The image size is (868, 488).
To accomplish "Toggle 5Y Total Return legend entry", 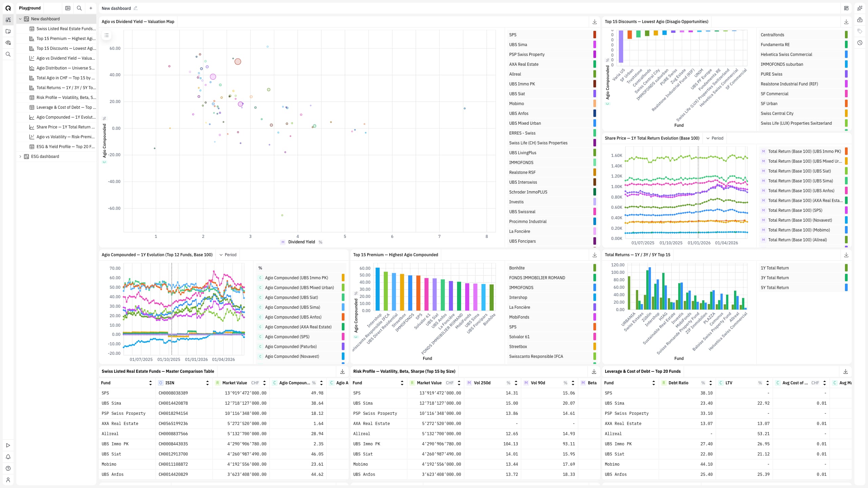I will click(x=804, y=288).
